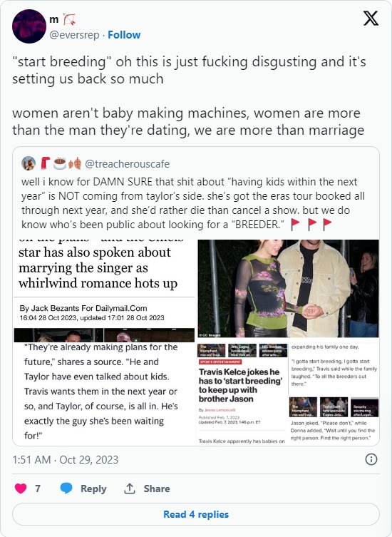Open the @eversrep handle link
The width and height of the screenshot is (392, 537).
coord(74,35)
